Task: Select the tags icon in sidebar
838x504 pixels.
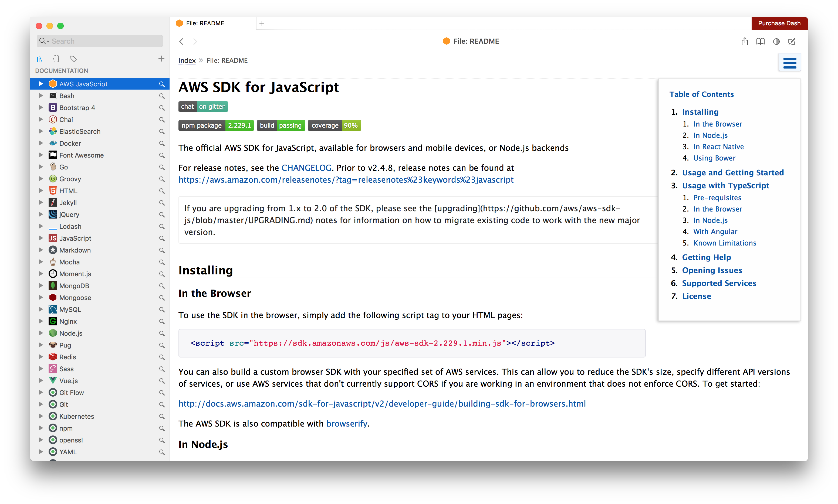Action: point(73,59)
